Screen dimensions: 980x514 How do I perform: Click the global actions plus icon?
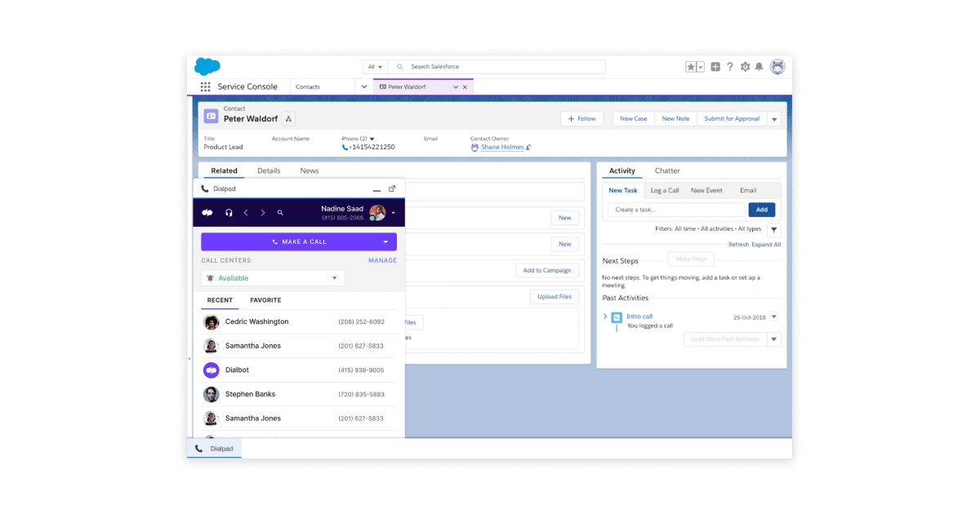[x=715, y=67]
